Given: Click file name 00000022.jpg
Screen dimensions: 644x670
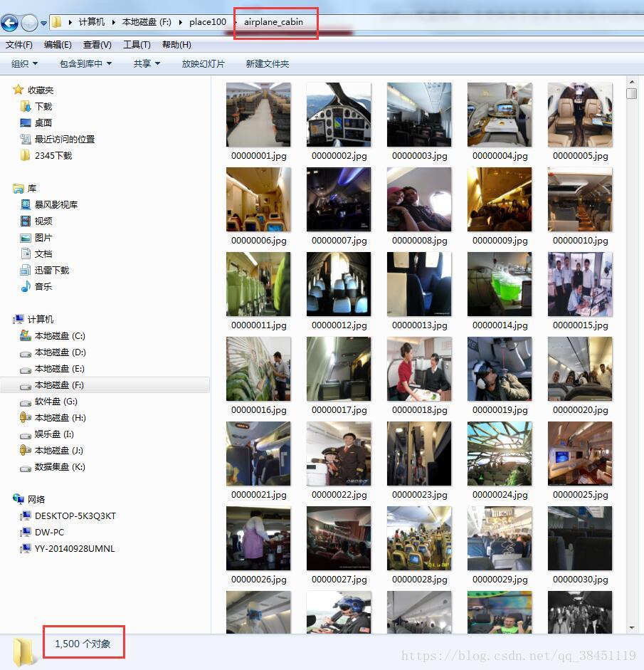Looking at the screenshot, I should 339,495.
